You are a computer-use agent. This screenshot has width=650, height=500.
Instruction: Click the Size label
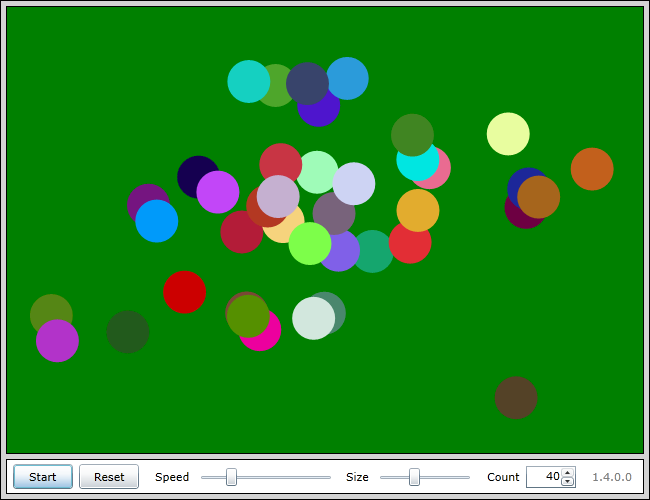coord(357,477)
